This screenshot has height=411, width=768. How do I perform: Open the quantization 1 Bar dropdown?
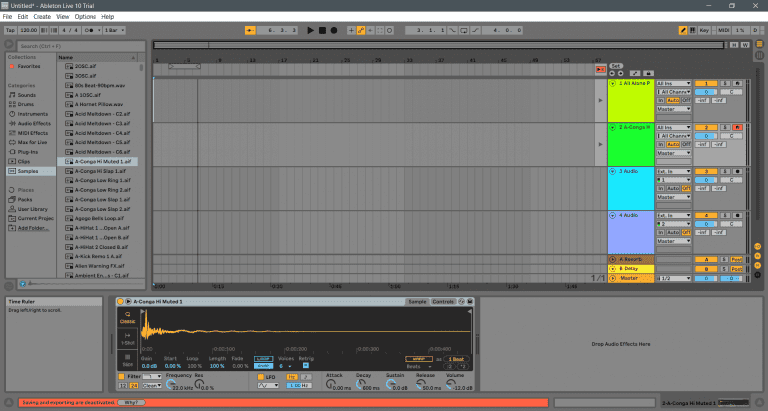115,30
